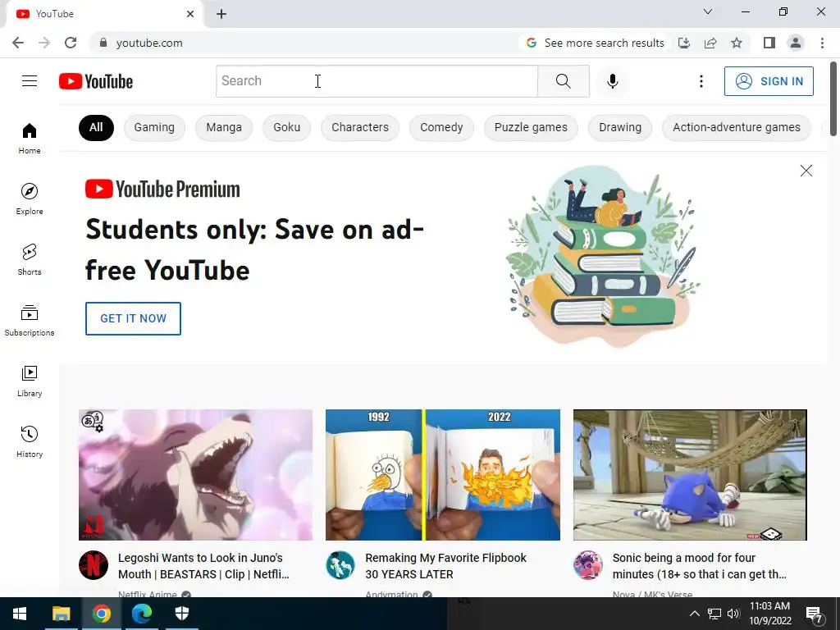Select the Gaming filter chip
The image size is (840, 630).
[154, 127]
